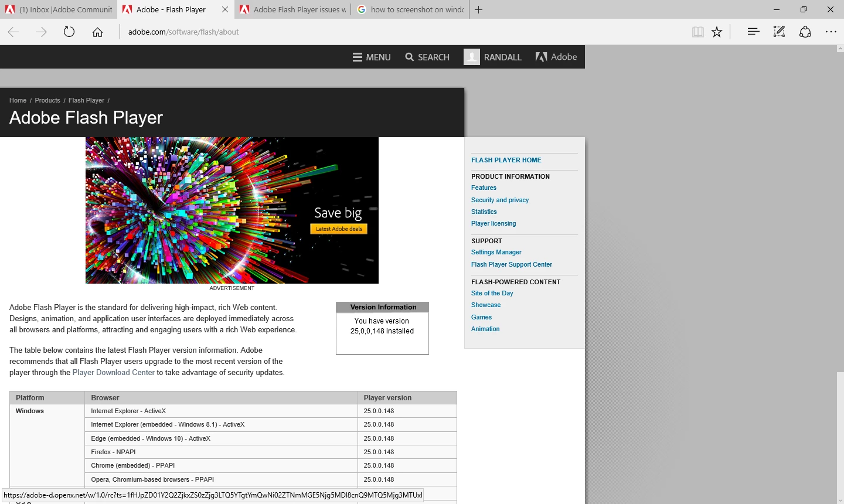Open the Player Download Center link
Viewport: 844px width, 504px height.
[x=114, y=372]
